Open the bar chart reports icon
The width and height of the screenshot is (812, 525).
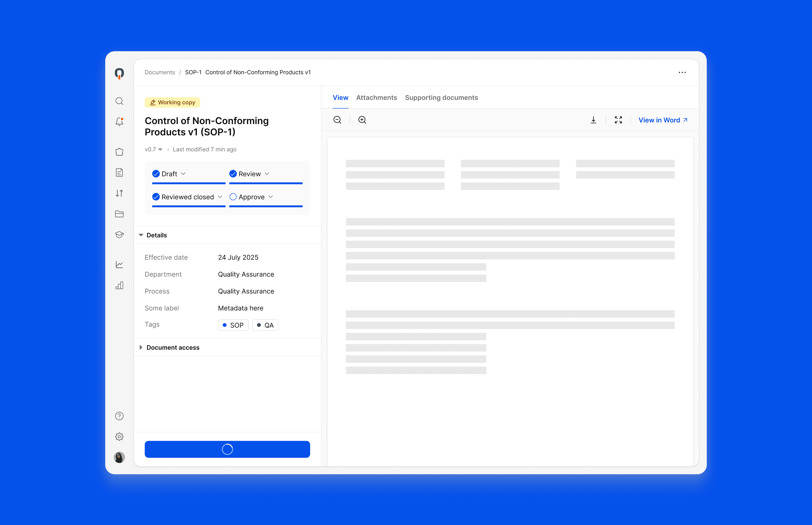(x=119, y=285)
